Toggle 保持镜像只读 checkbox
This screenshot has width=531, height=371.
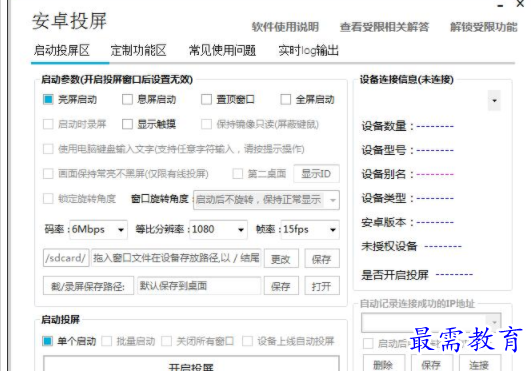[206, 124]
